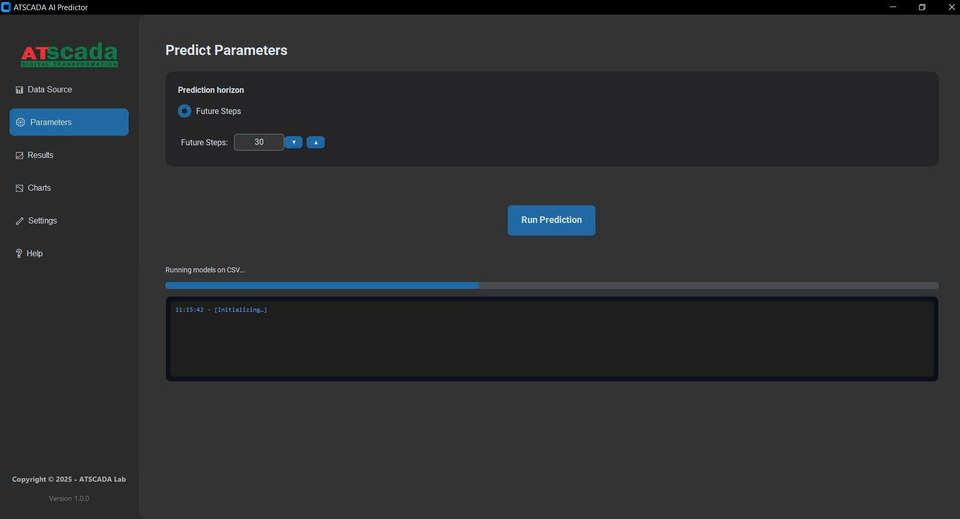Select the Future Steps radio button
The height and width of the screenshot is (519, 960).
click(184, 111)
